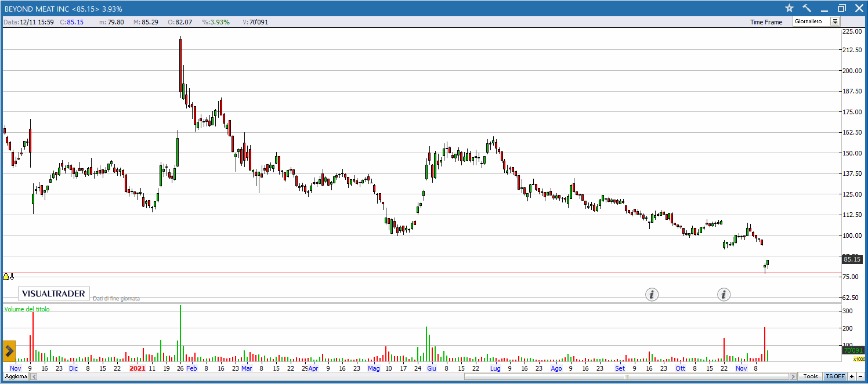This screenshot has width=868, height=384.
Task: Click the 175.00 price axis label
Action: (x=852, y=112)
